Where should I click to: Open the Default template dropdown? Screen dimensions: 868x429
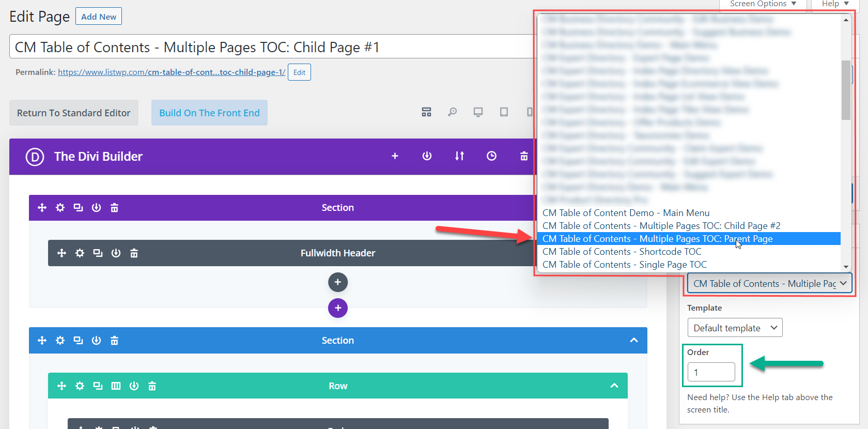pos(735,328)
